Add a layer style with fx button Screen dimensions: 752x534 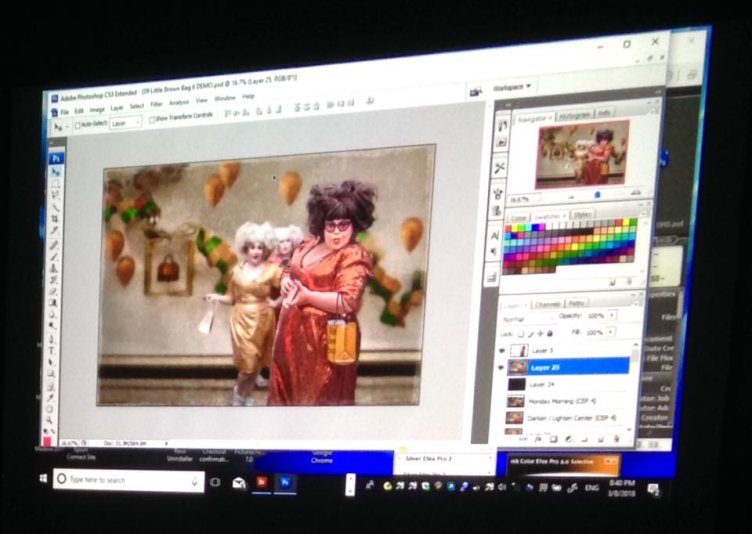[538, 439]
